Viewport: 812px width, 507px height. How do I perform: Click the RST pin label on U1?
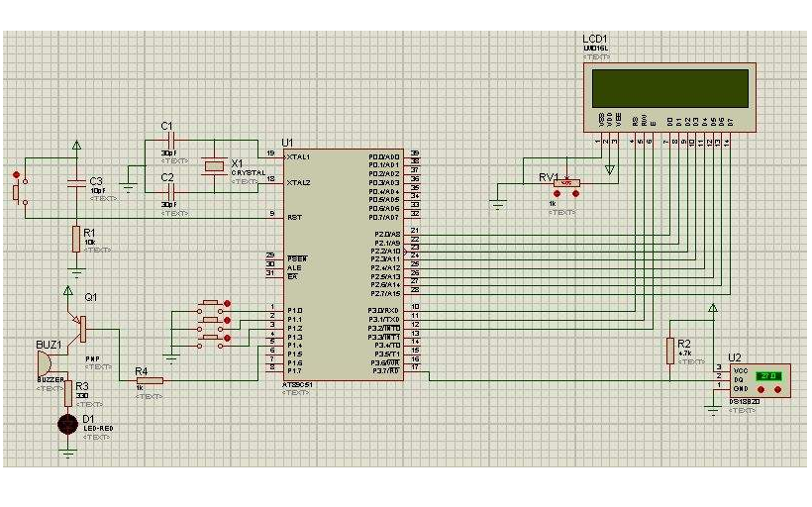(295, 218)
